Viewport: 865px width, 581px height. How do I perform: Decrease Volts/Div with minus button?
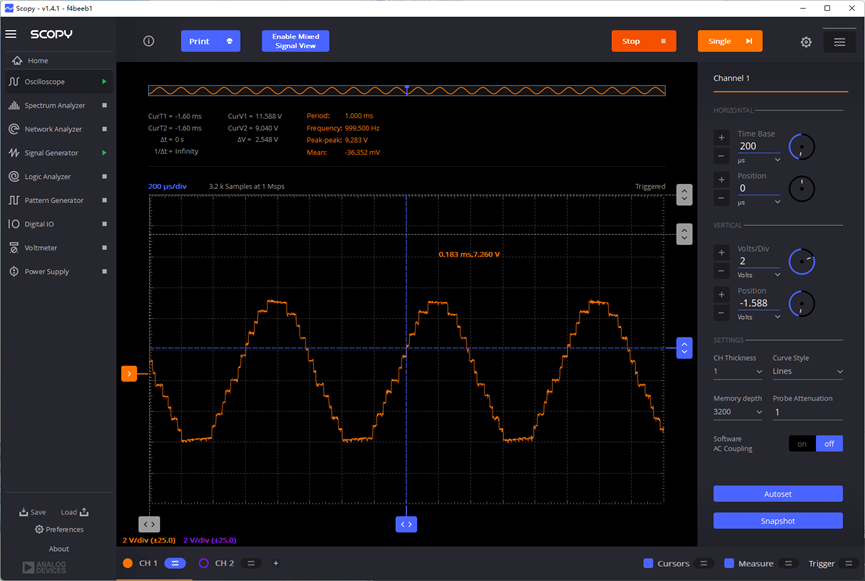pyautogui.click(x=721, y=270)
